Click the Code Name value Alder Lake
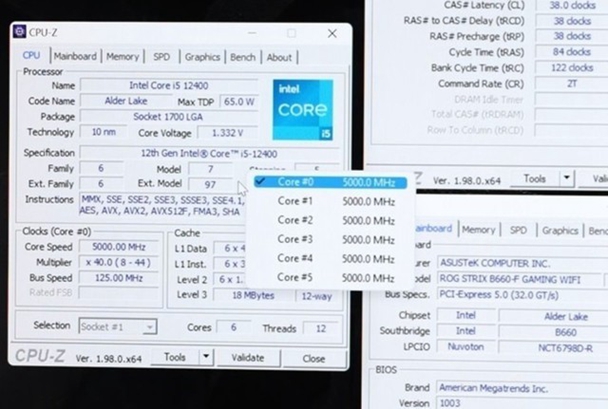 point(126,101)
